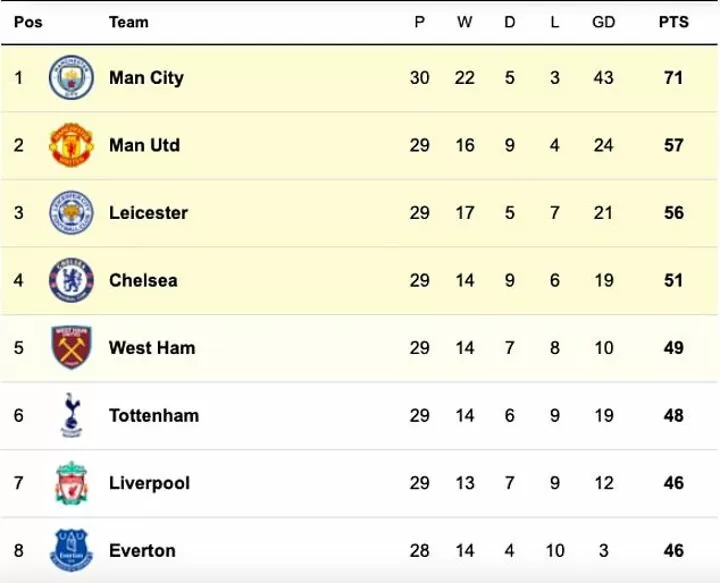Click the Liverpool club crest
720x583 pixels.
[71, 483]
